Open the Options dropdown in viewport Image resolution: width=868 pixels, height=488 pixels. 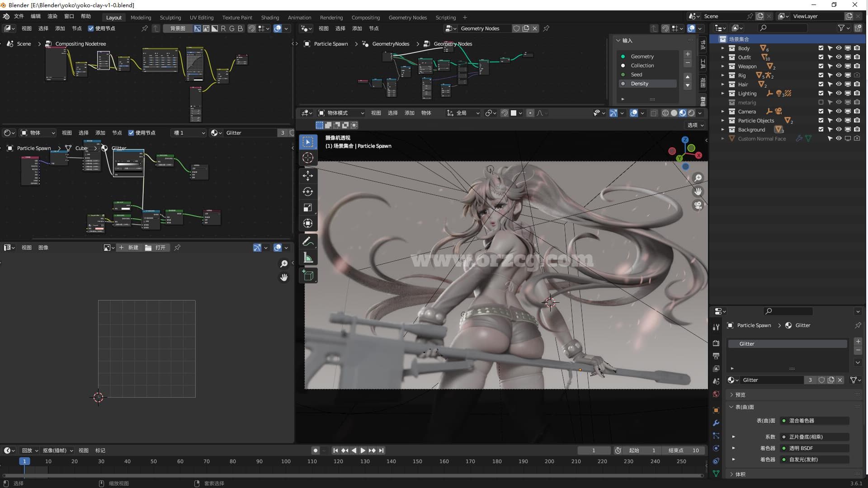tap(695, 125)
